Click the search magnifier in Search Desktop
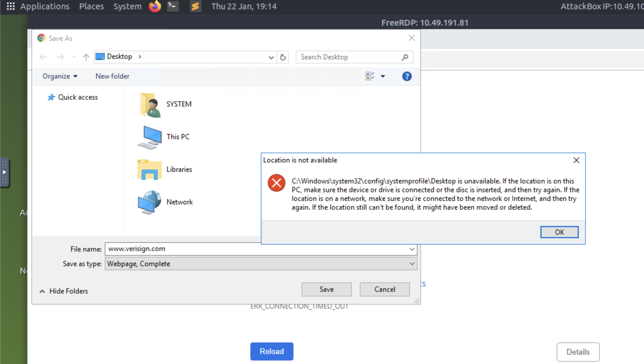 pos(405,57)
